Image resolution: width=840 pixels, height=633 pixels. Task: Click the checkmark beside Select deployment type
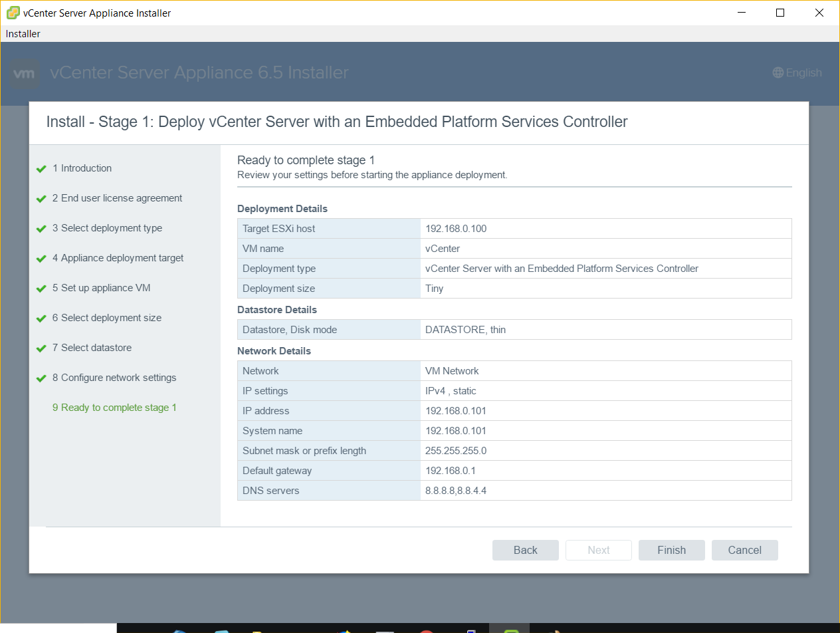[41, 229]
